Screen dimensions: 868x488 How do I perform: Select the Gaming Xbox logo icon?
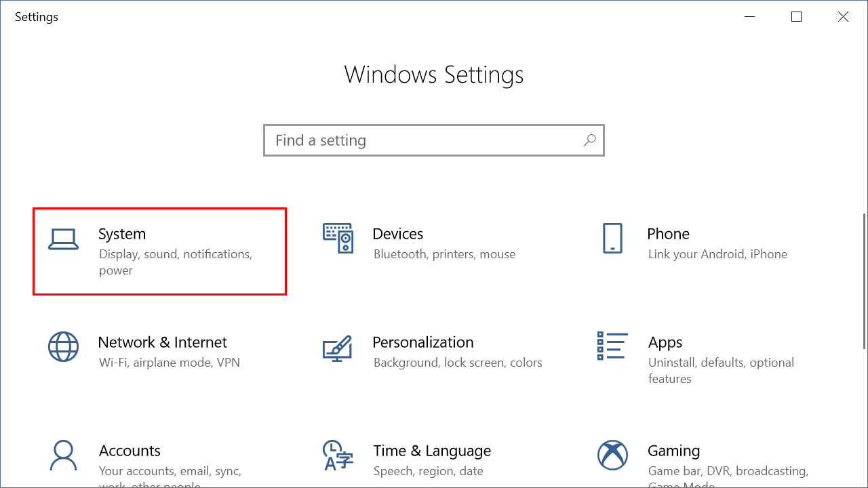pyautogui.click(x=612, y=455)
